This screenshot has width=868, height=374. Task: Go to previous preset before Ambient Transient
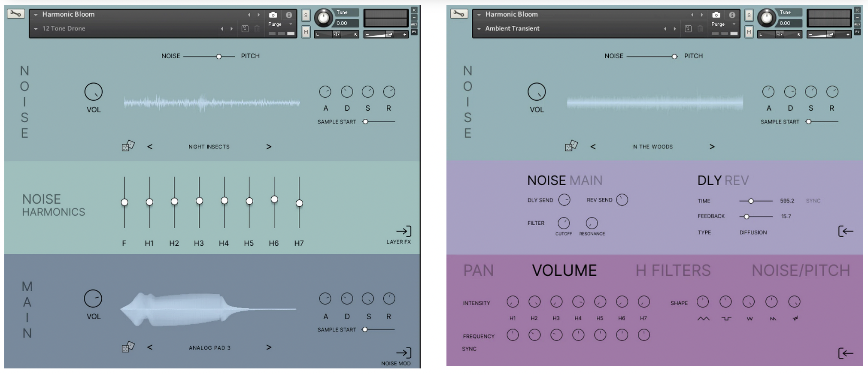665,29
